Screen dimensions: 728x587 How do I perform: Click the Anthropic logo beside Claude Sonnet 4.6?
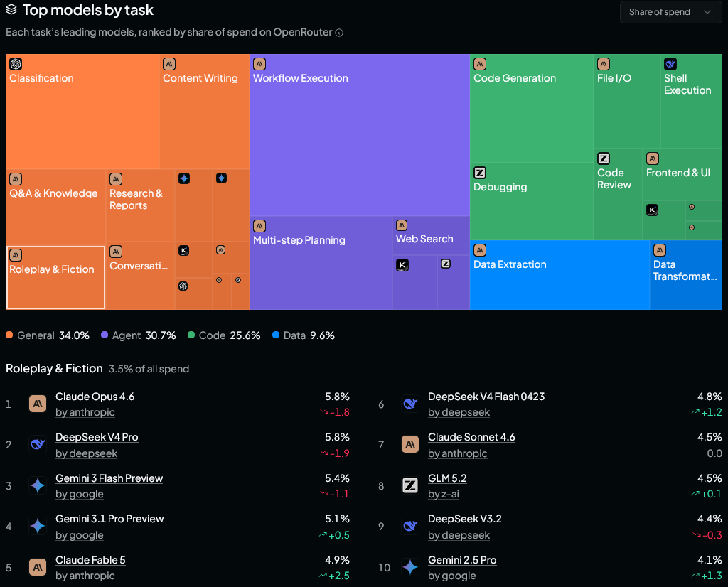(410, 445)
